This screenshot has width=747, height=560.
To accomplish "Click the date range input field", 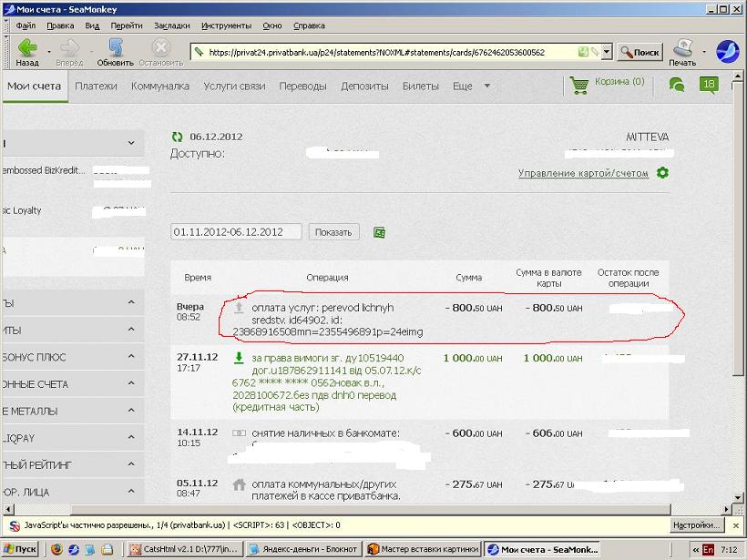I will (237, 232).
